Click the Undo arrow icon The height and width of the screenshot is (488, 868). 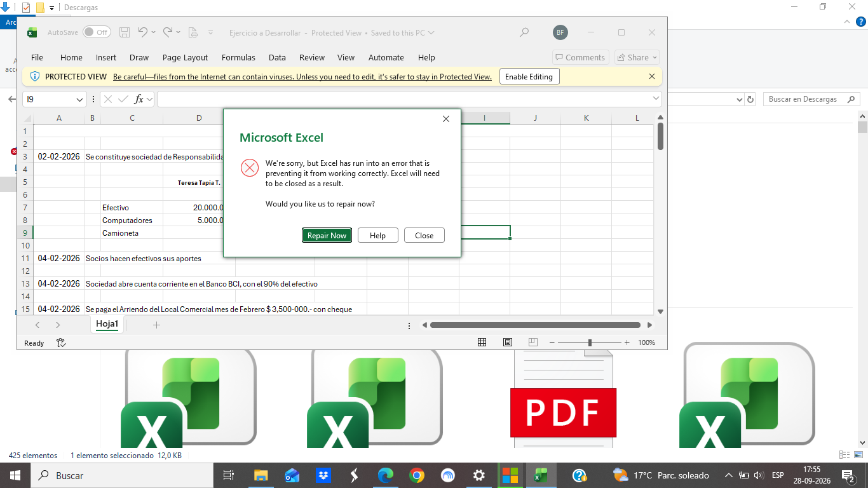click(x=142, y=32)
